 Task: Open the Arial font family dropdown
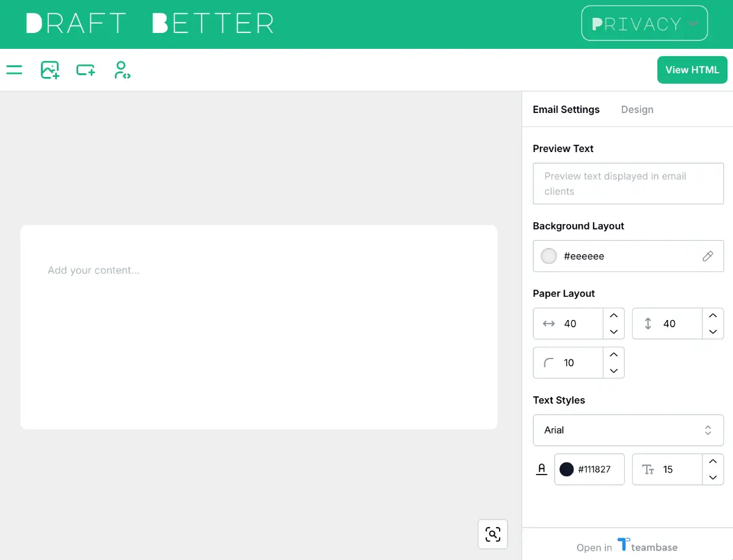(627, 430)
